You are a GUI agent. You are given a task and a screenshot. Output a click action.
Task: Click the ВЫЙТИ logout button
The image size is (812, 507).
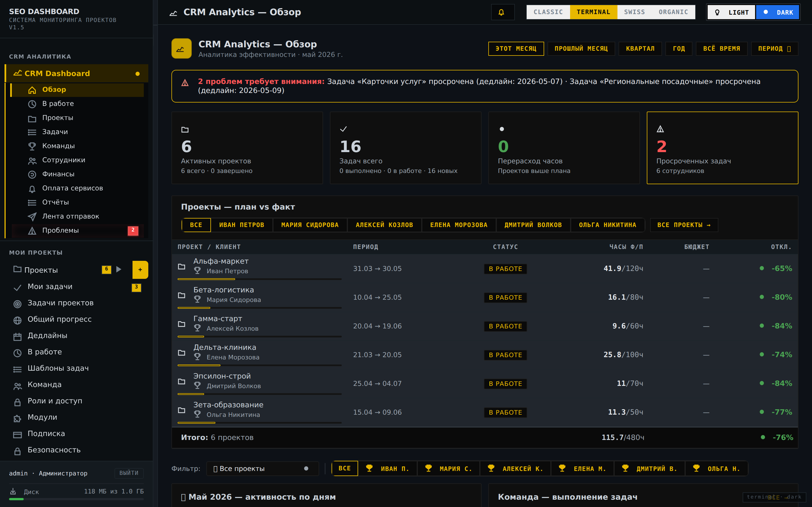point(129,473)
